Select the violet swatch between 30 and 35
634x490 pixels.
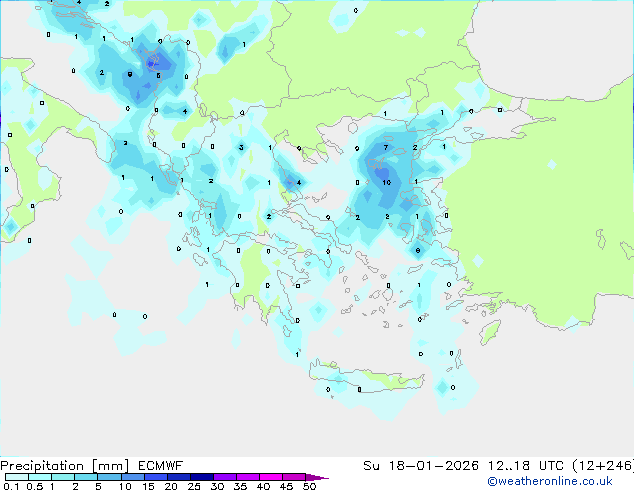(225, 477)
